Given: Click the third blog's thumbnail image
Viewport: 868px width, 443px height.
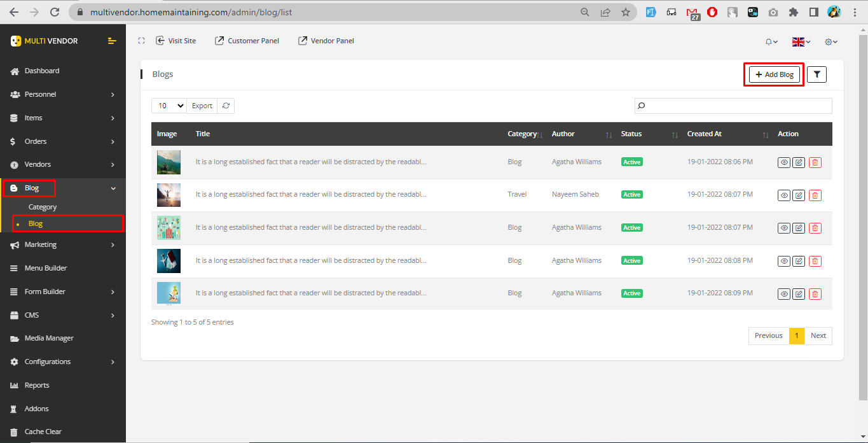Looking at the screenshot, I should pos(169,227).
